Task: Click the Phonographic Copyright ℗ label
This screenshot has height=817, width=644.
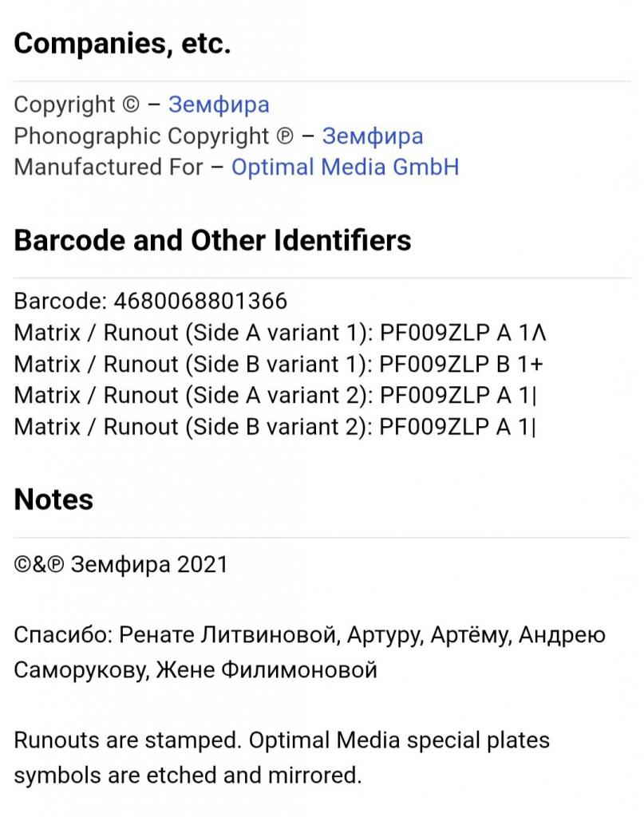Action: click(154, 136)
